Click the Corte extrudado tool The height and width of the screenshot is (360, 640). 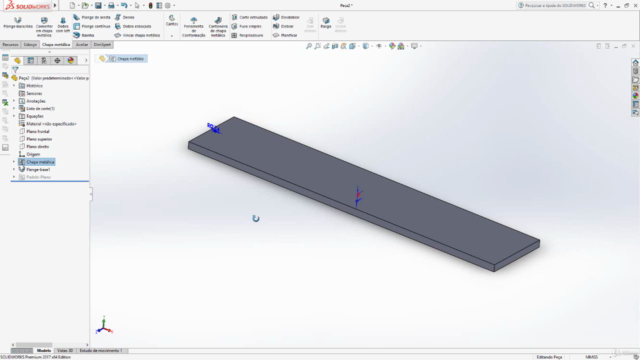click(249, 17)
